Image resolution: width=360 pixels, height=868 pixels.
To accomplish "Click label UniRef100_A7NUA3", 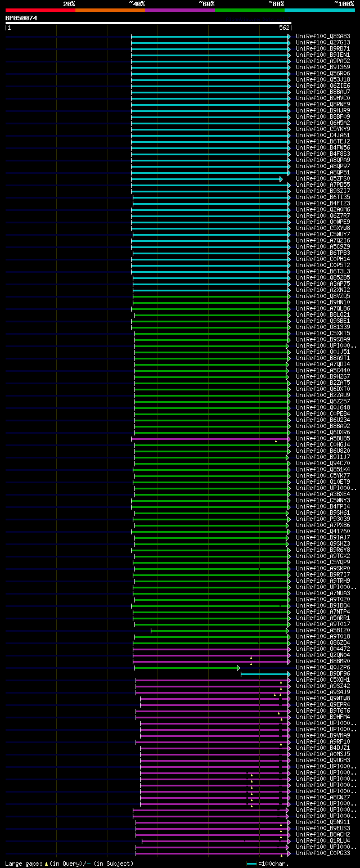I will (323, 593).
